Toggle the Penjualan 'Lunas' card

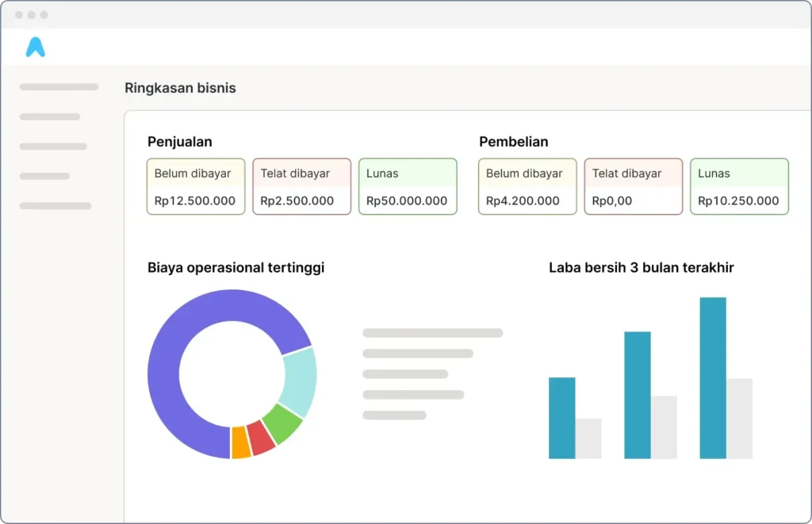[x=408, y=186]
